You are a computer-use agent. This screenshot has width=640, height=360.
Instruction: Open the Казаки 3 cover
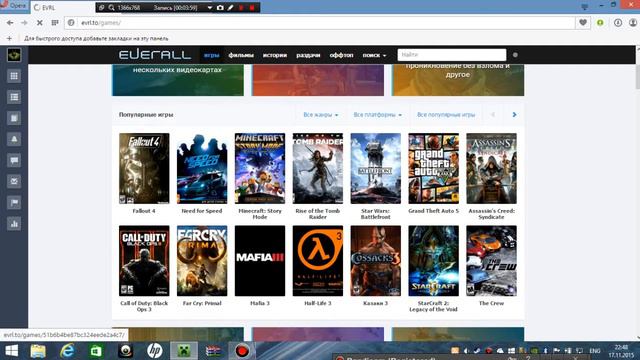[376, 261]
